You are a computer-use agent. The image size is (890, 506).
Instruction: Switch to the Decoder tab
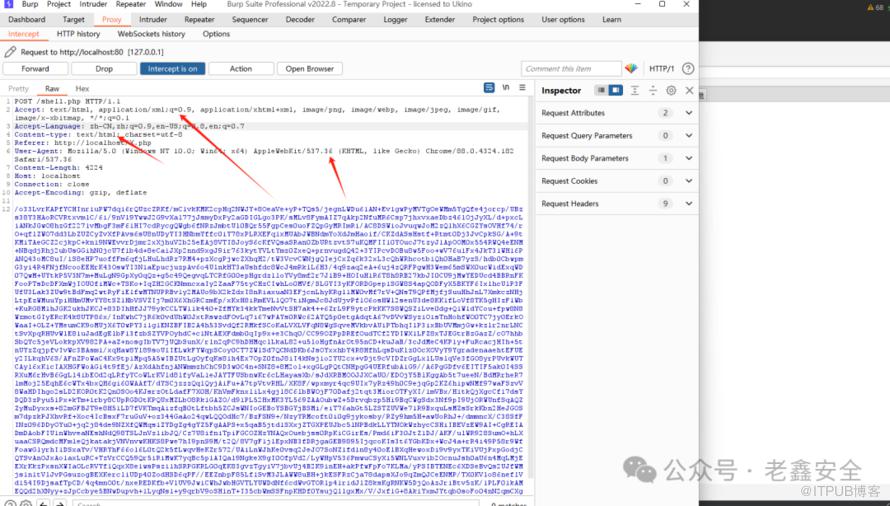coord(300,19)
